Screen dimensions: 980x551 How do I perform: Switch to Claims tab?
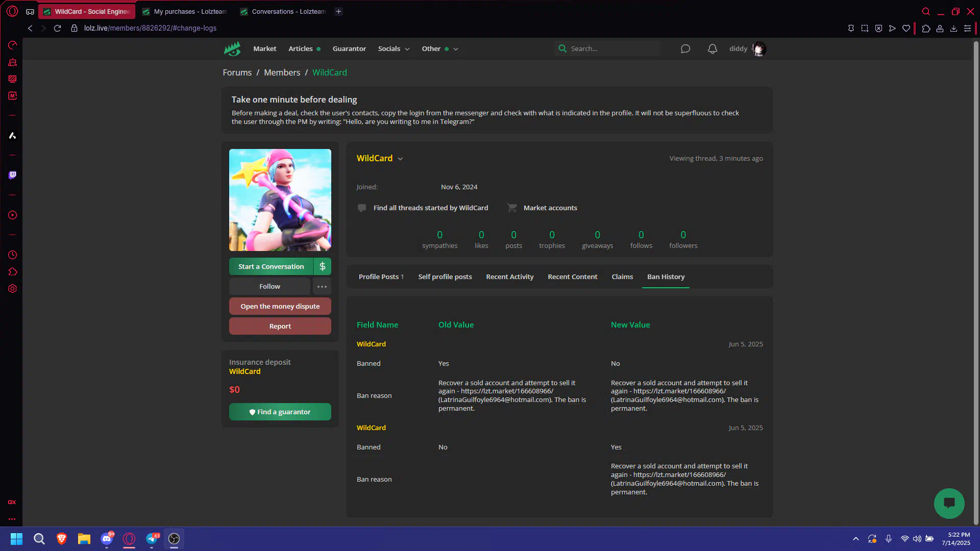click(x=622, y=277)
